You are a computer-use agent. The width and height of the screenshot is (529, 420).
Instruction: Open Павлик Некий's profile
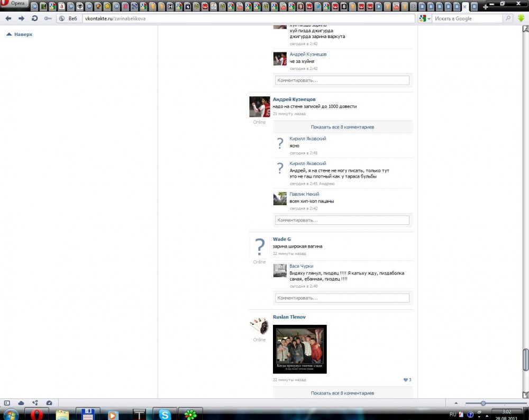304,194
